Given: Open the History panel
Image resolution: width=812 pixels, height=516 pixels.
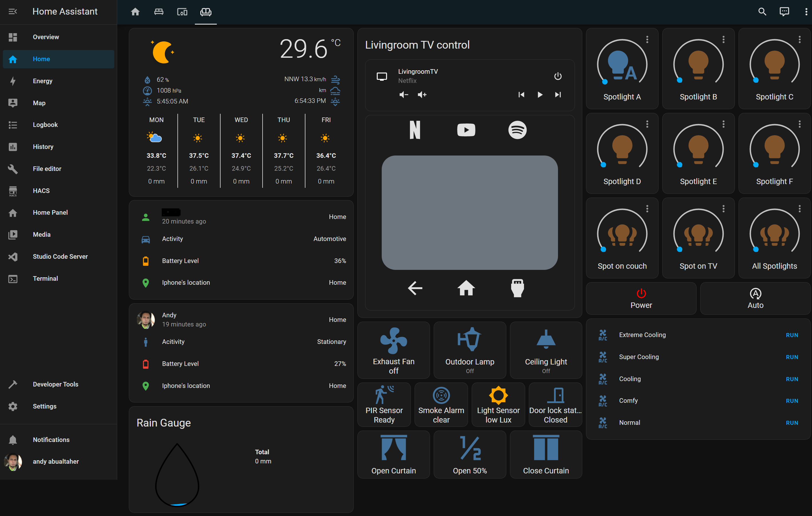Looking at the screenshot, I should [58, 147].
